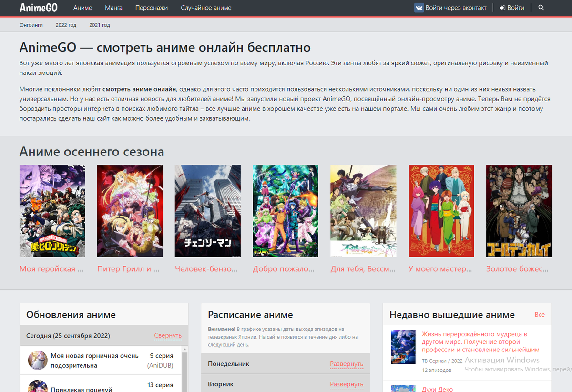This screenshot has height=392, width=572.
Task: Click avatar of Моя новая горничная update
Action: coord(38,361)
